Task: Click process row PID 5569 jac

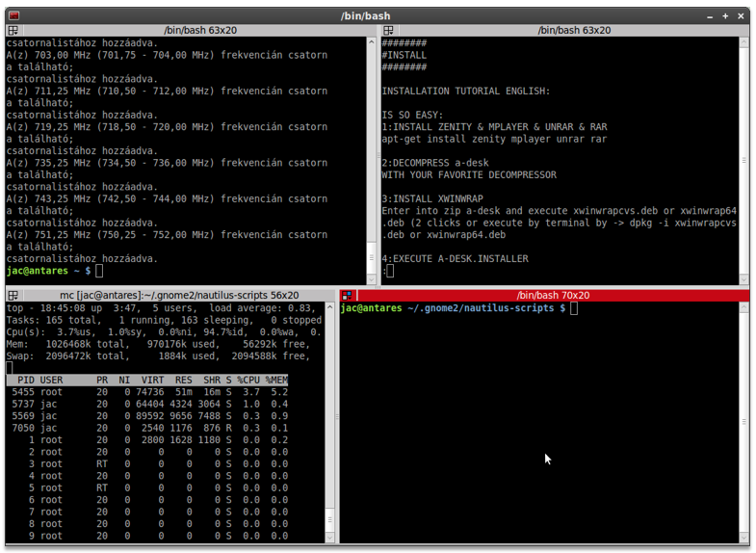Action: tap(149, 416)
